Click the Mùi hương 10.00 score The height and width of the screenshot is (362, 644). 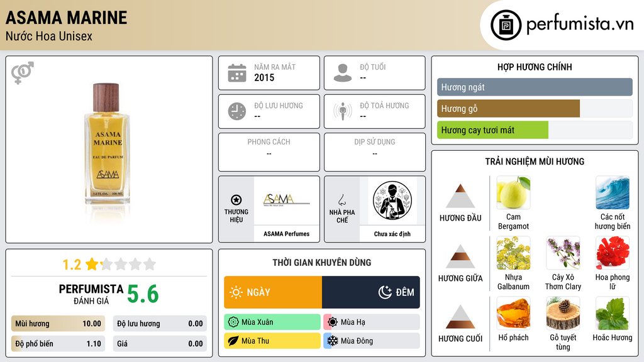coord(58,324)
